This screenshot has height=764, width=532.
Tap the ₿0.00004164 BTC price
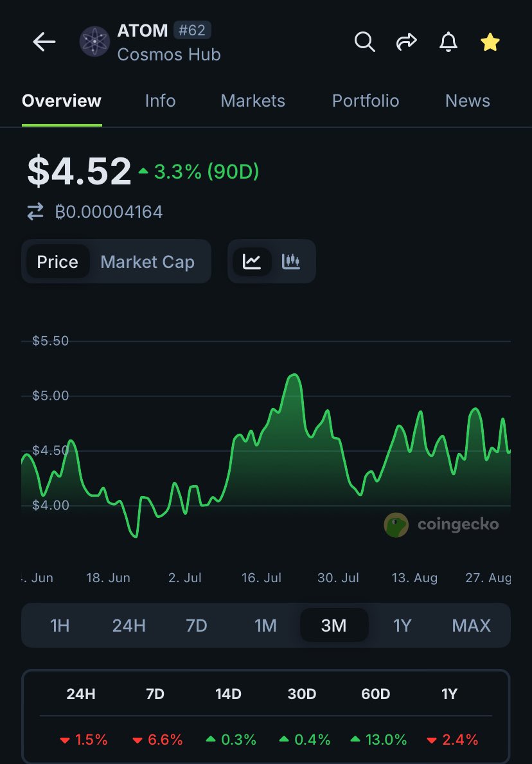[109, 212]
